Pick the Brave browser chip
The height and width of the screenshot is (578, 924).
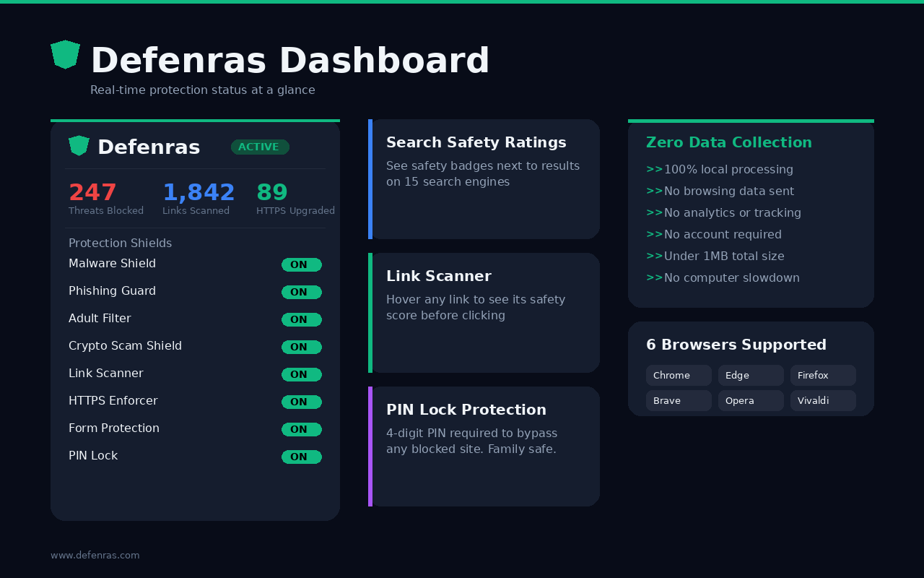(x=679, y=401)
